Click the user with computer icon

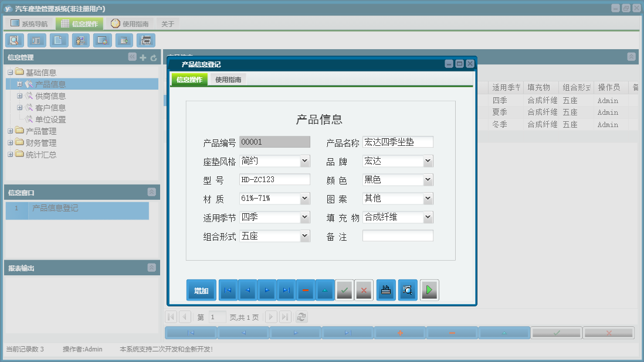[x=80, y=40]
